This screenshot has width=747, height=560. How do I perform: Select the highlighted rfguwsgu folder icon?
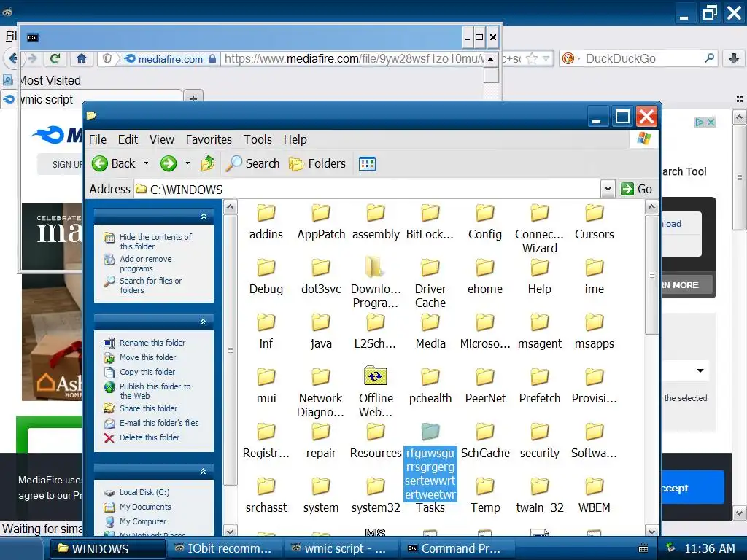pos(430,432)
